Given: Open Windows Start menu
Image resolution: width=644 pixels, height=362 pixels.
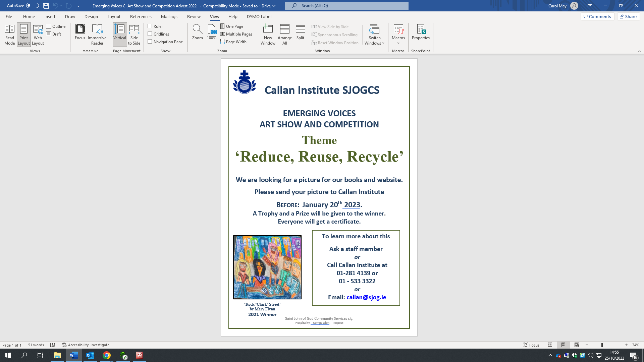Looking at the screenshot, I should (8, 355).
